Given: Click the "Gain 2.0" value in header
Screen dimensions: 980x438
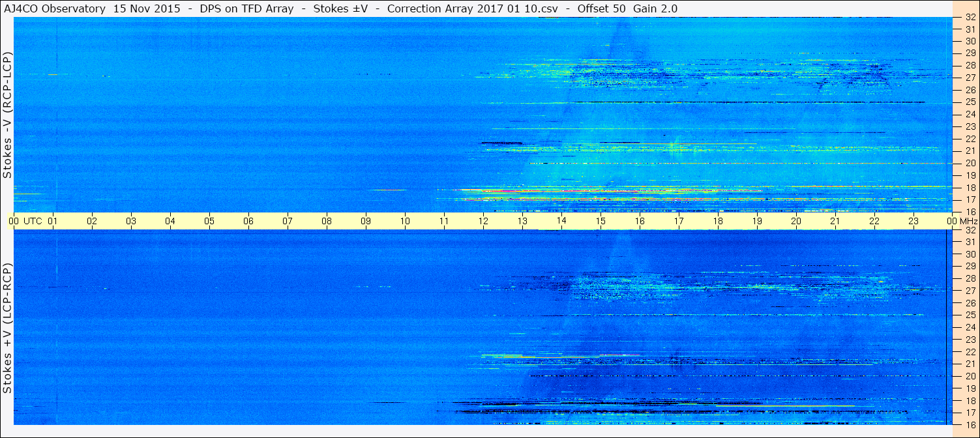Looking at the screenshot, I should coord(655,8).
